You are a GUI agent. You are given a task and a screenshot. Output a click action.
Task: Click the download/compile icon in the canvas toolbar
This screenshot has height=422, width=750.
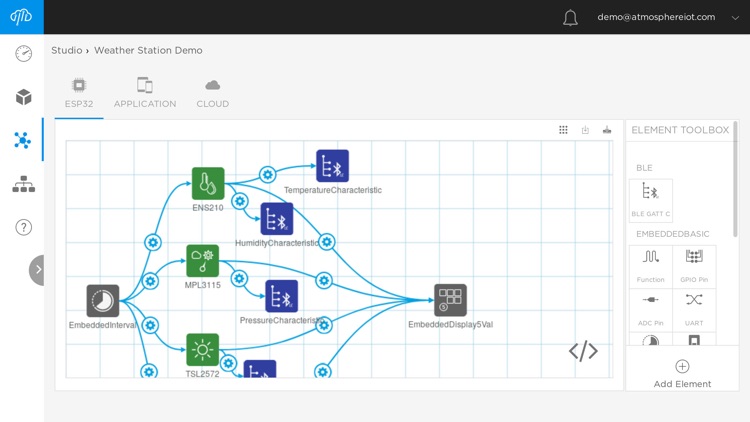(x=585, y=130)
